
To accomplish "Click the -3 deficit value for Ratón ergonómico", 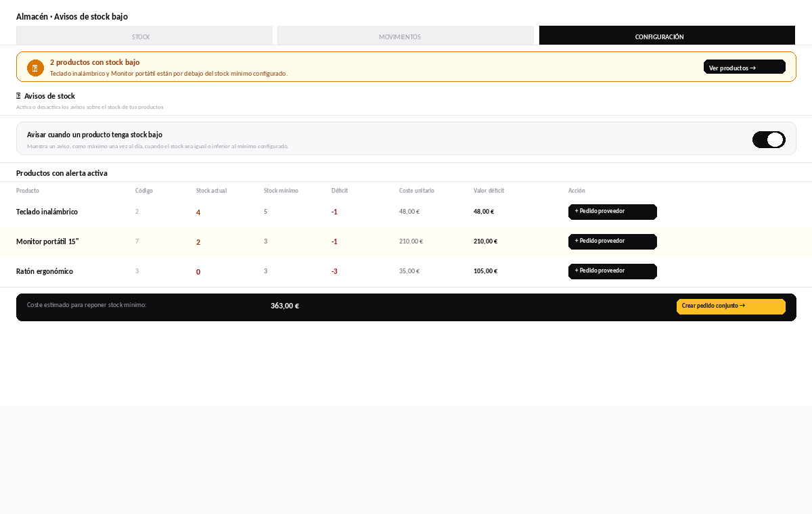I will coord(334,272).
